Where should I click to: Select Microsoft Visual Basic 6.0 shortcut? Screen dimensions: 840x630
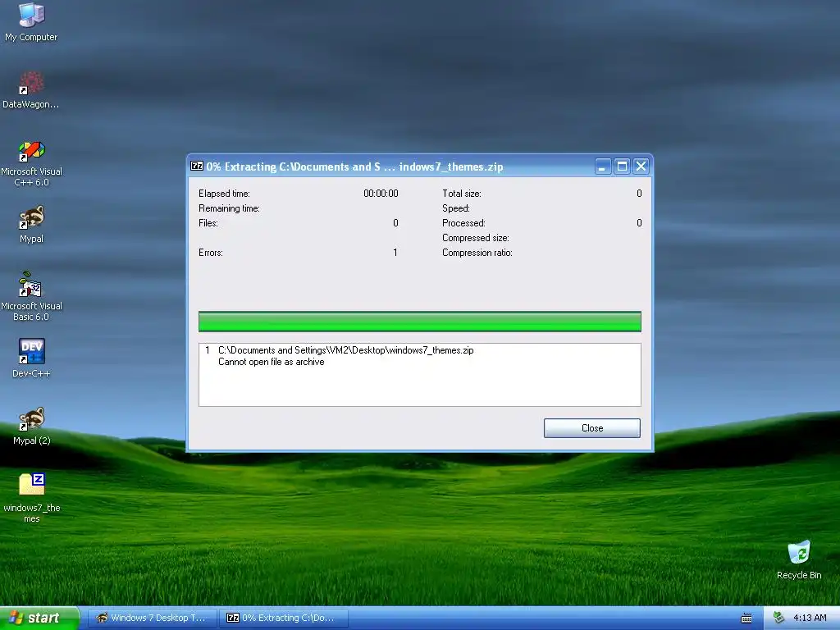(31, 296)
